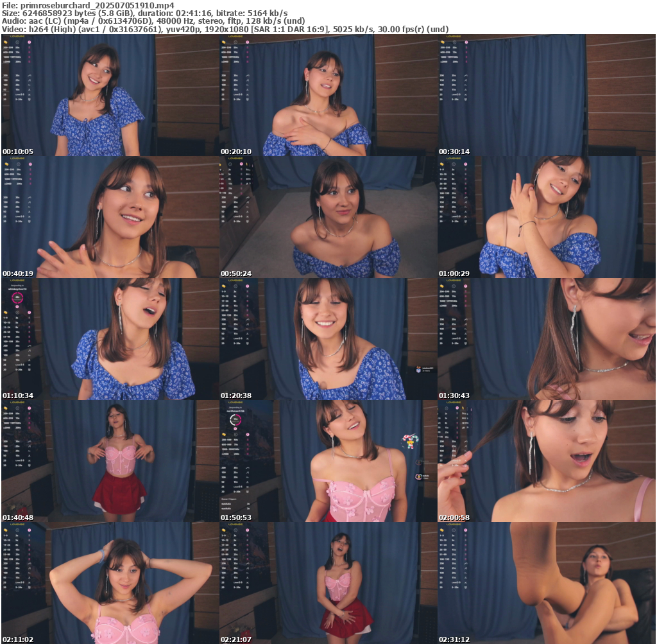Viewport: 657px width, 644px height.
Task: Open the last frame at 02:31:12
Action: pyautogui.click(x=546, y=583)
